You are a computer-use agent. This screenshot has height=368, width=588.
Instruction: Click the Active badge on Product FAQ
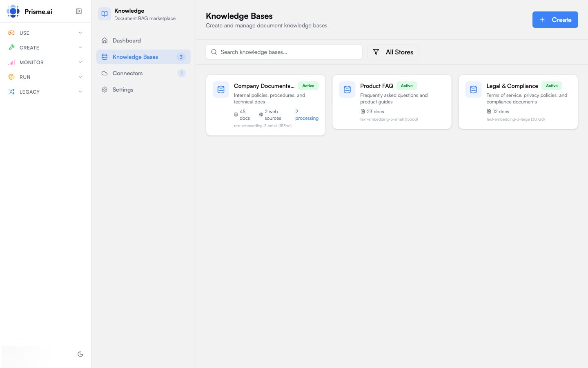tap(407, 86)
